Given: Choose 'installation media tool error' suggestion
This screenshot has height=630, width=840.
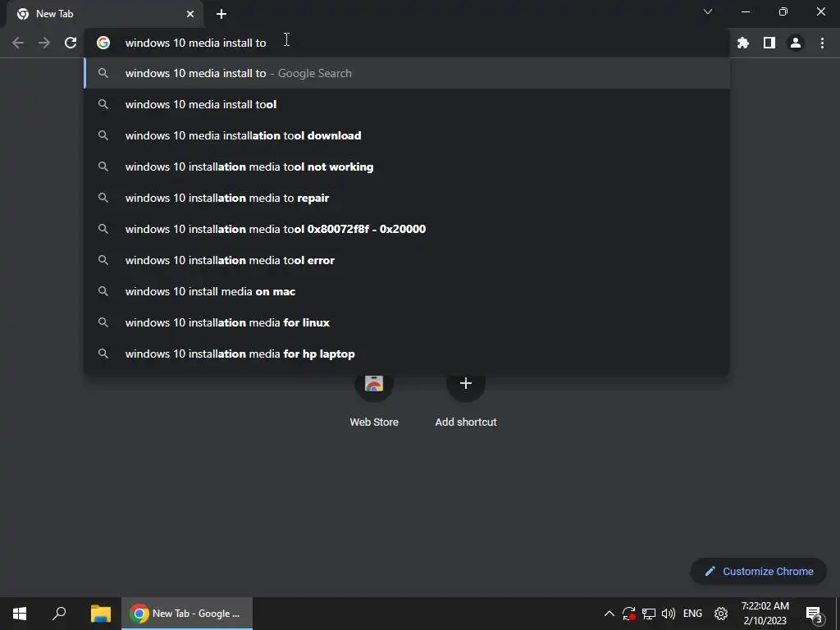Looking at the screenshot, I should tap(407, 260).
